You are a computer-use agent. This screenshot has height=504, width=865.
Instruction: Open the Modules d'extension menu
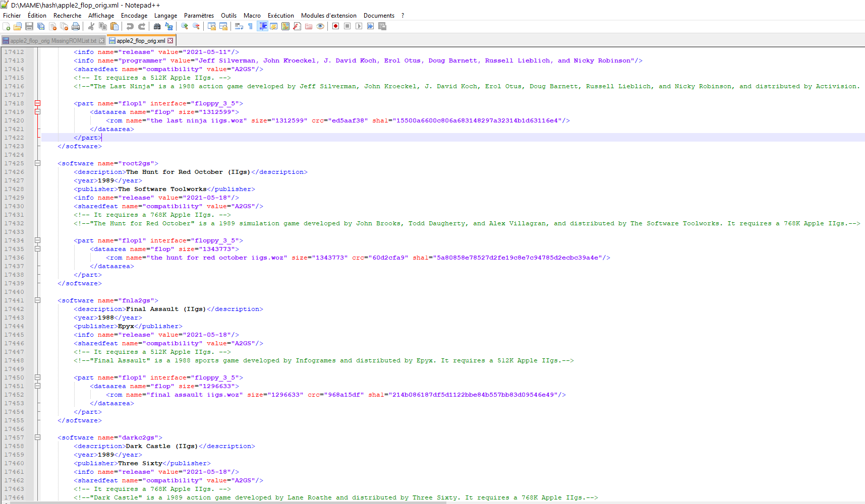[x=328, y=16]
